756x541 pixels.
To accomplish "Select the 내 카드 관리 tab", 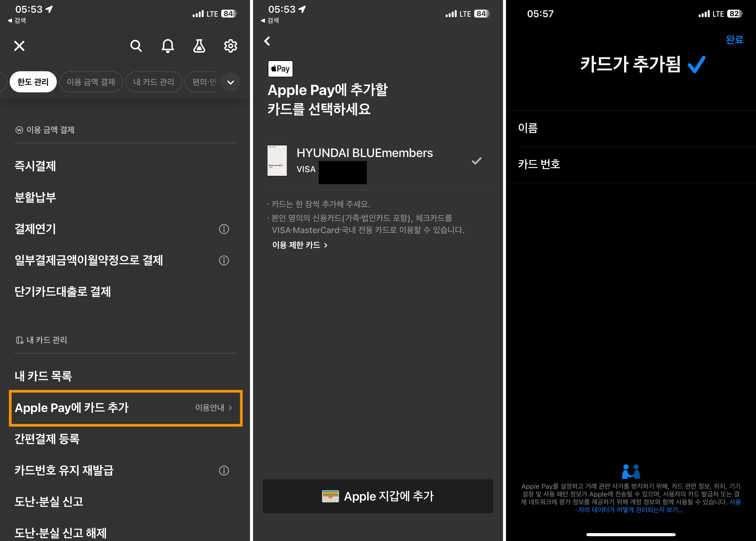I will pyautogui.click(x=154, y=82).
